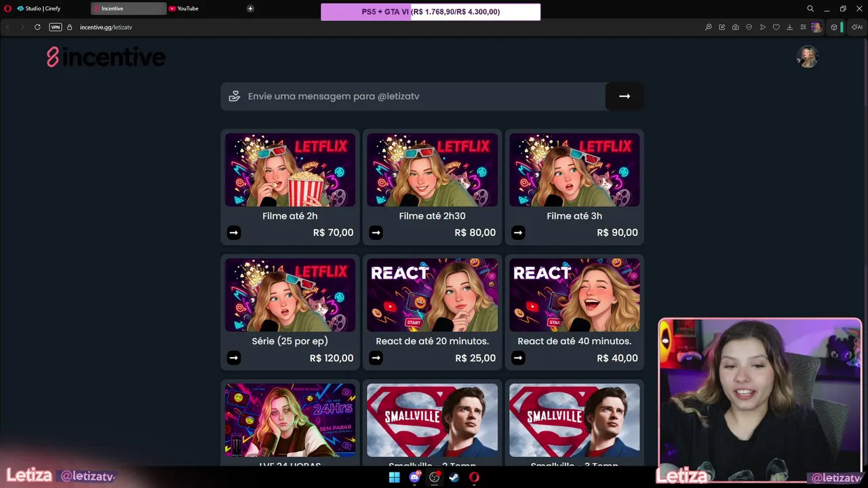Go forward to the next page

coord(22,27)
